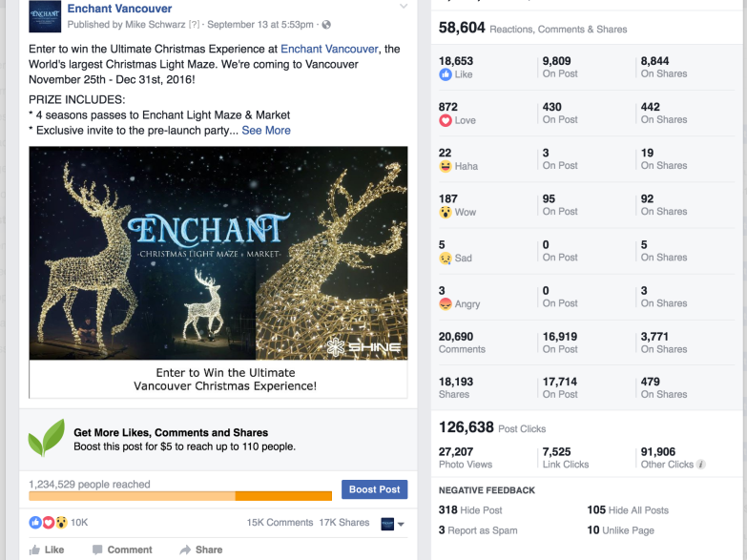Like the post with the Like button

[47, 550]
